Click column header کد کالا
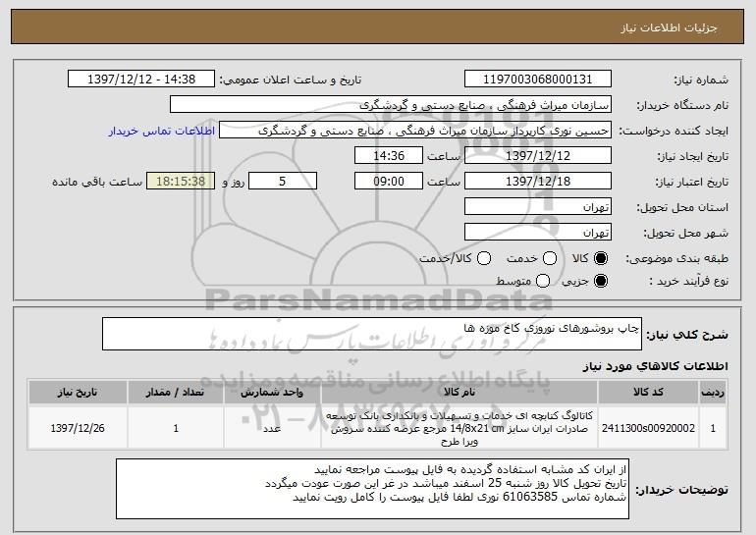 click(648, 393)
